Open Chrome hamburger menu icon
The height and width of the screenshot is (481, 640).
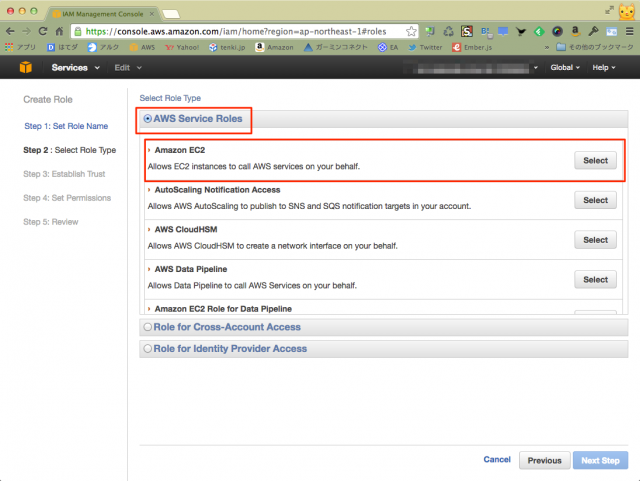pos(629,31)
